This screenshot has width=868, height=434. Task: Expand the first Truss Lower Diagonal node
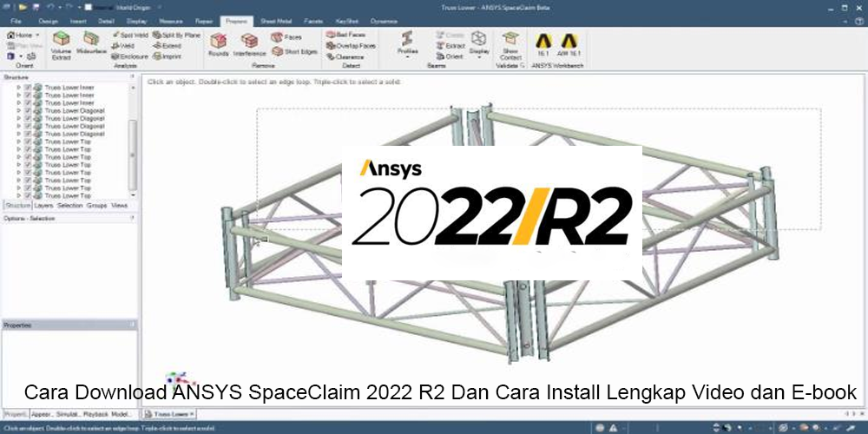tap(19, 111)
